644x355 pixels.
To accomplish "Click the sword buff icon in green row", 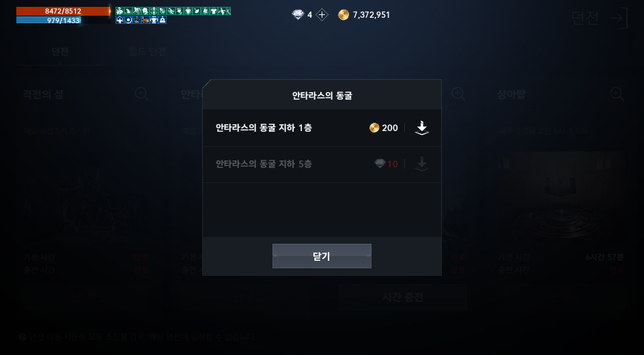I will [154, 11].
